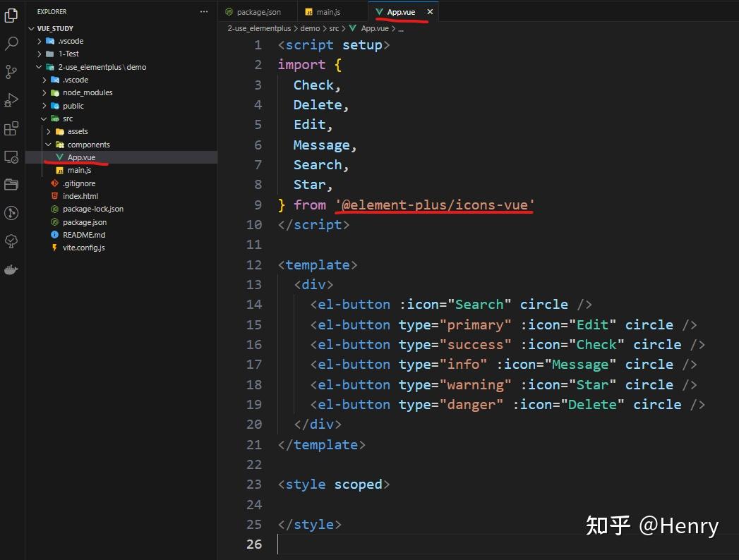Click the Explorer more actions ellipsis
This screenshot has height=560, width=739.
pos(203,12)
